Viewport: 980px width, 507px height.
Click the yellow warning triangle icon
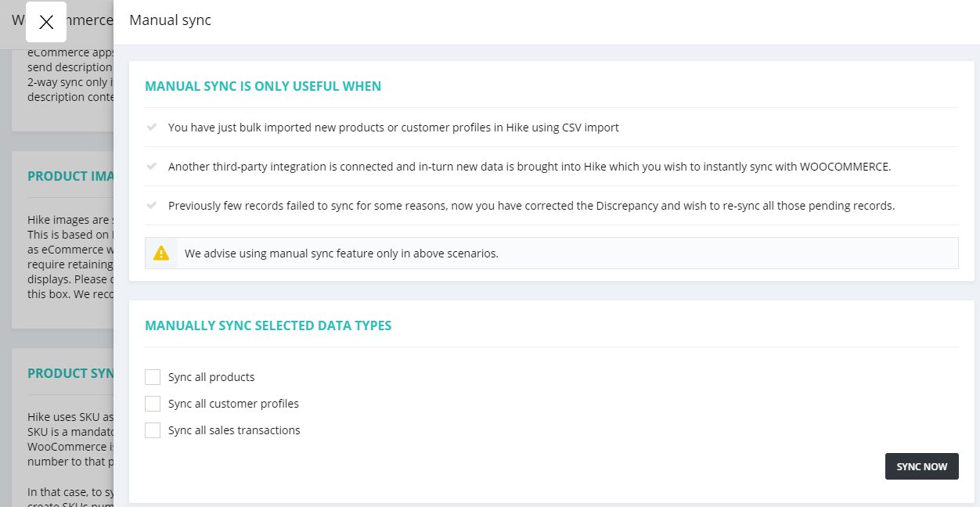161,253
